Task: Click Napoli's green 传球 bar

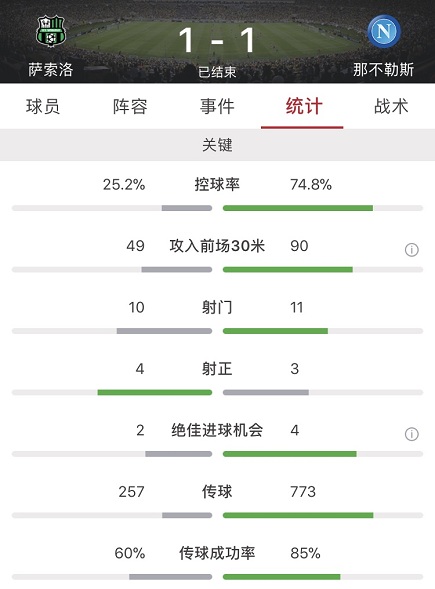Action: 298,515
